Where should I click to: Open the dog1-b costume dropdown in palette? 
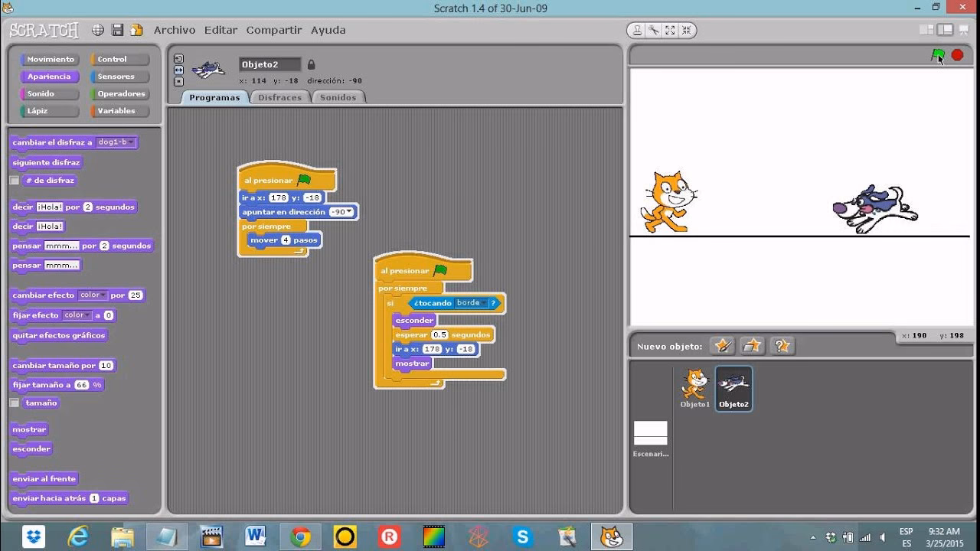pyautogui.click(x=116, y=142)
